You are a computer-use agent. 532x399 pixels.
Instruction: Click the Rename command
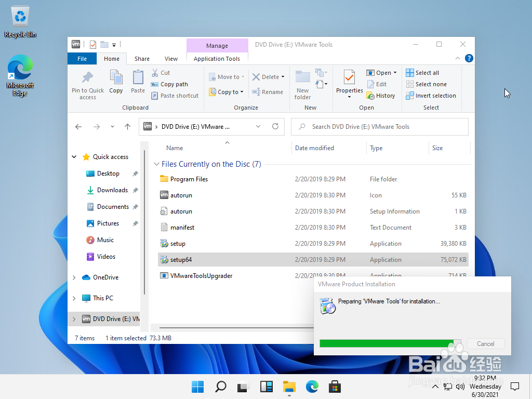268,91
